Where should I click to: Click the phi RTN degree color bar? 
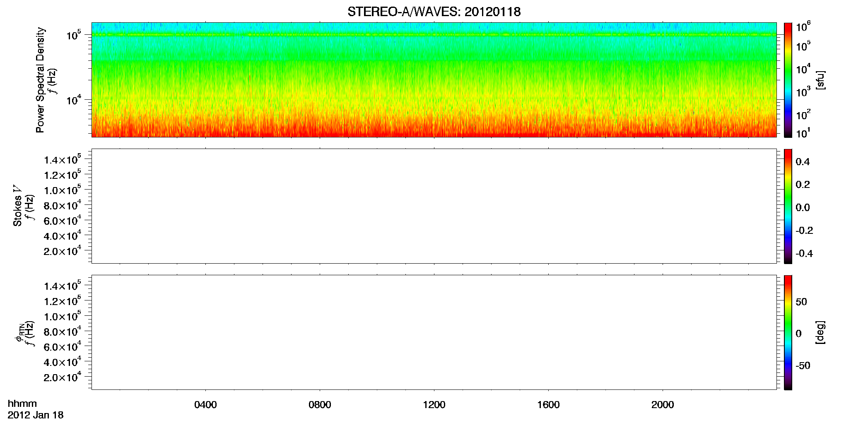click(788, 332)
